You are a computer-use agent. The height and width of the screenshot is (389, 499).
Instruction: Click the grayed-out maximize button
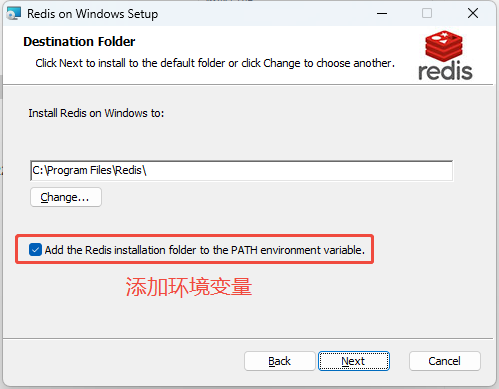pos(427,13)
